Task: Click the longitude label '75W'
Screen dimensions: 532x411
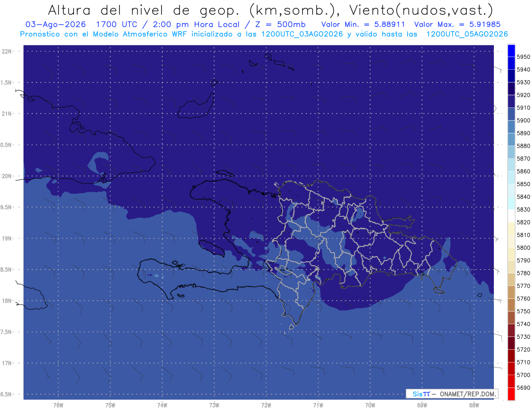Action: [x=110, y=405]
